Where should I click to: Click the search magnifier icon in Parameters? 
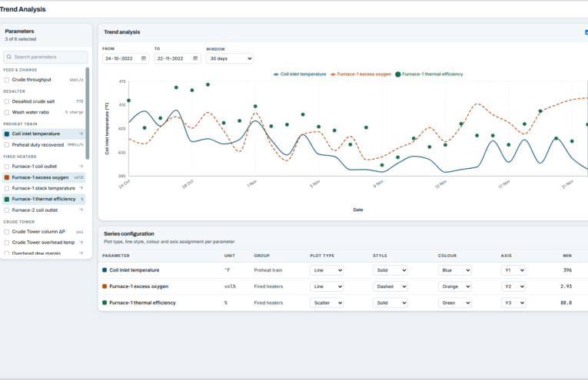9,57
